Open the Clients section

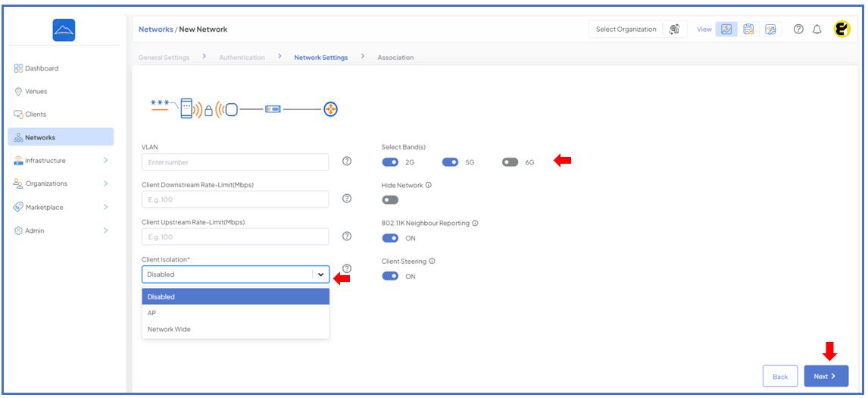30,114
